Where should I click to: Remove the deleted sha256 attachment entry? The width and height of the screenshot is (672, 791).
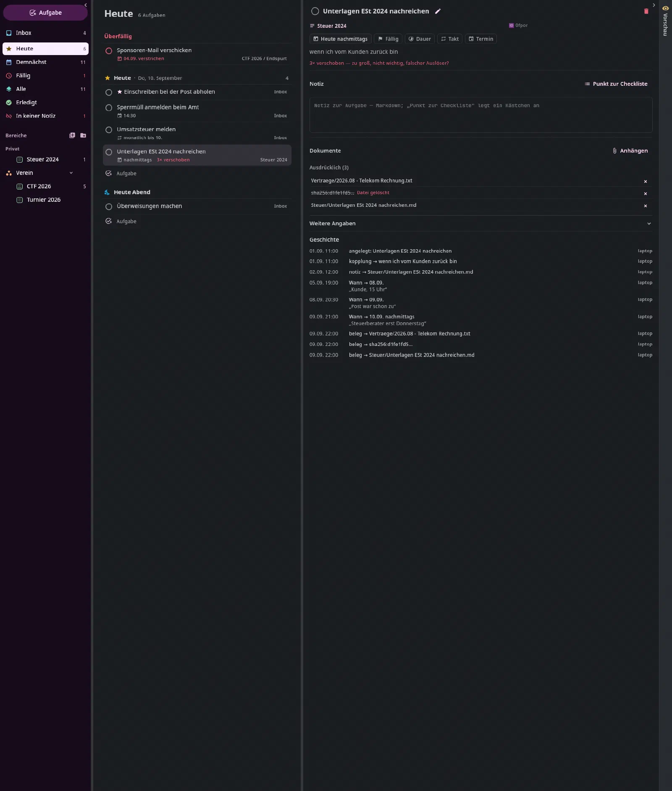(x=646, y=194)
